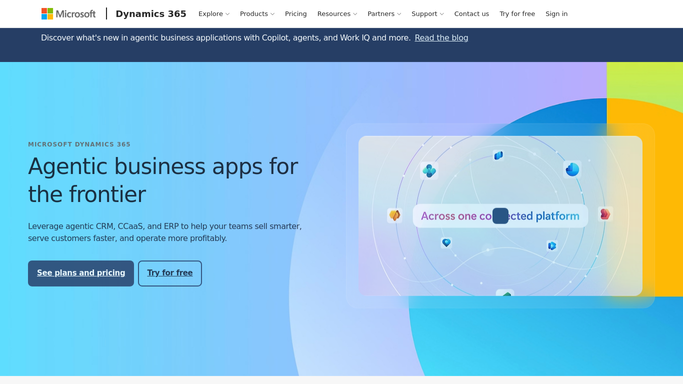Open the Dynamics 365 home link
The width and height of the screenshot is (683, 384).
[151, 14]
